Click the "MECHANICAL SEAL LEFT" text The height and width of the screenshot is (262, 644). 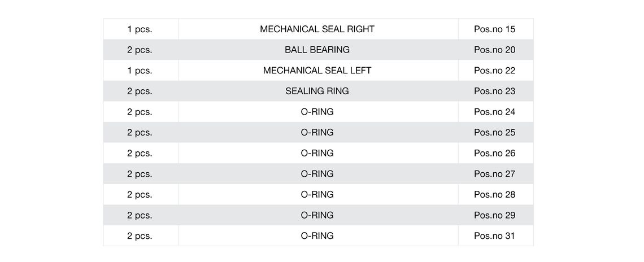click(x=317, y=71)
